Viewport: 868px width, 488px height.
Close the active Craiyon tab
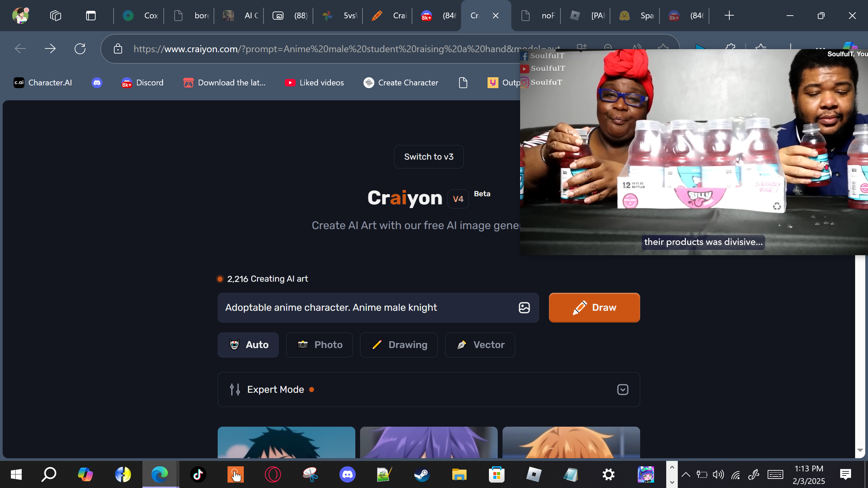(496, 16)
